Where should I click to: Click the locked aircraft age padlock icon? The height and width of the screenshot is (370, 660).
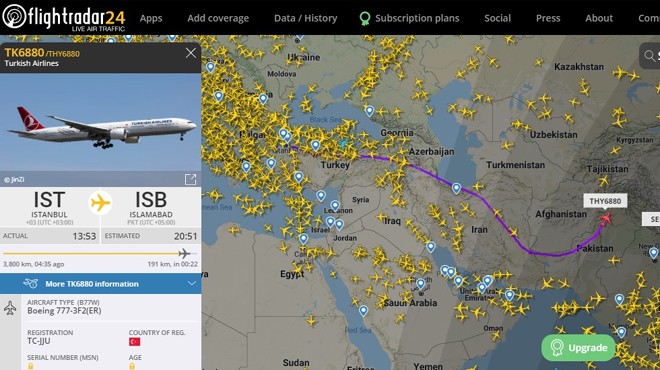pyautogui.click(x=132, y=366)
